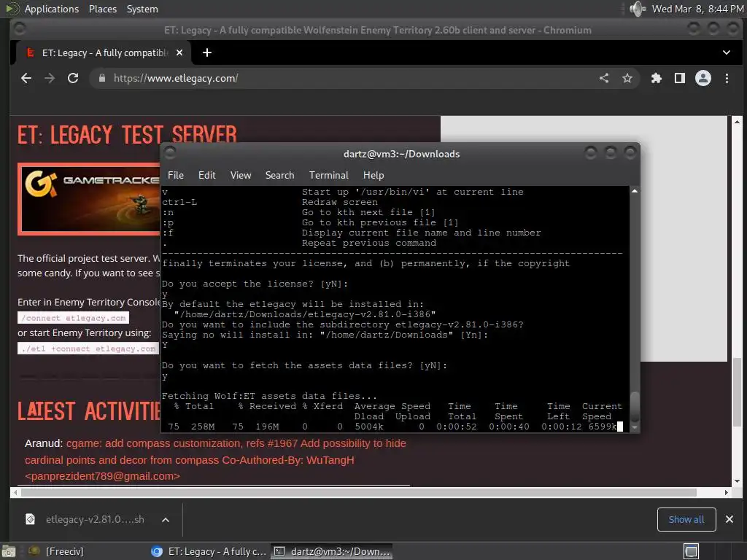Share this page icon in address bar
The height and width of the screenshot is (560, 747).
click(604, 78)
